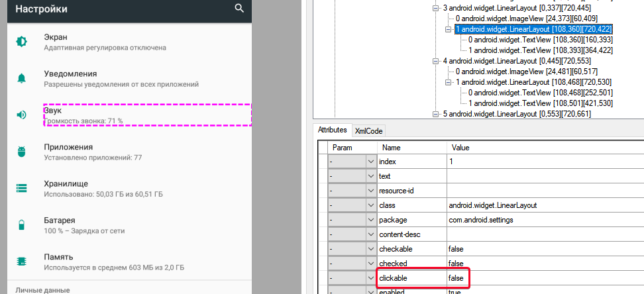Select the index value cell 1
Screen dimensions: 644x294
click(545, 162)
